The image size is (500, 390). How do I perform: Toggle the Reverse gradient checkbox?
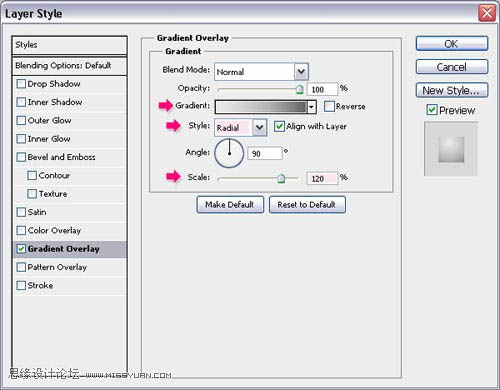click(x=329, y=106)
